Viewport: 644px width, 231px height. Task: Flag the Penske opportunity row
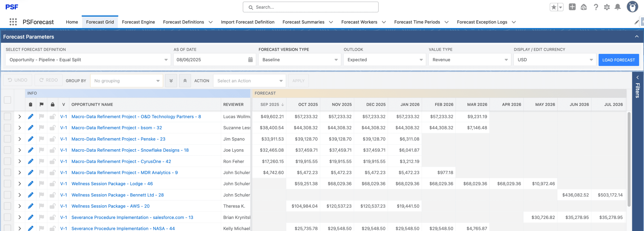pyautogui.click(x=42, y=139)
